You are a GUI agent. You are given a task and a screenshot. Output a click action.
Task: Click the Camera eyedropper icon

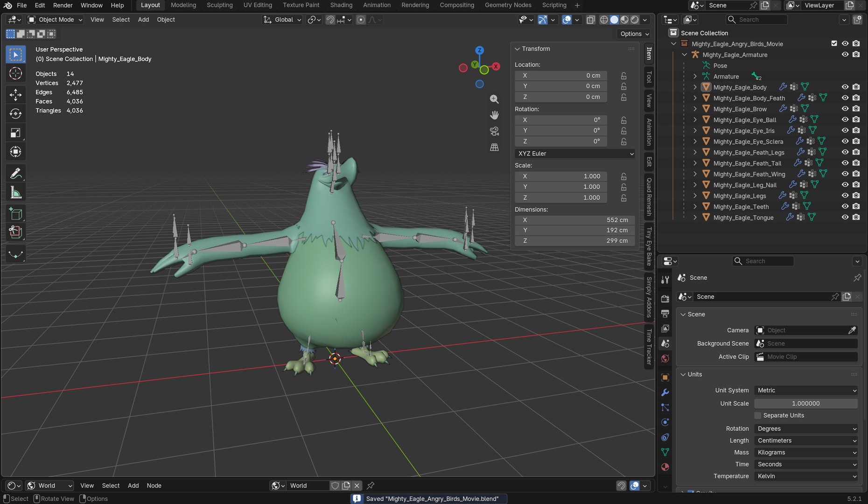pyautogui.click(x=852, y=330)
